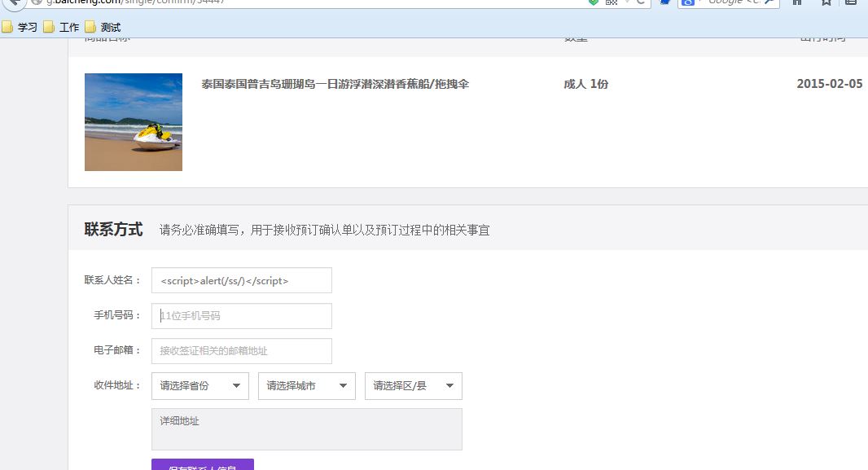Click the quantity text 成人 1份
Image resolution: width=868 pixels, height=470 pixels.
click(x=585, y=84)
